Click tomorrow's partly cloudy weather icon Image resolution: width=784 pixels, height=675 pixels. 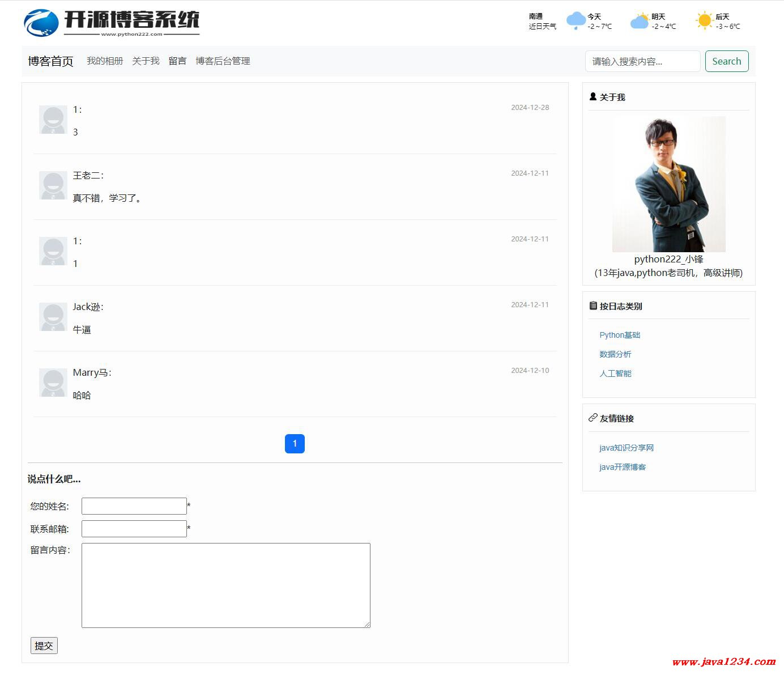point(640,21)
